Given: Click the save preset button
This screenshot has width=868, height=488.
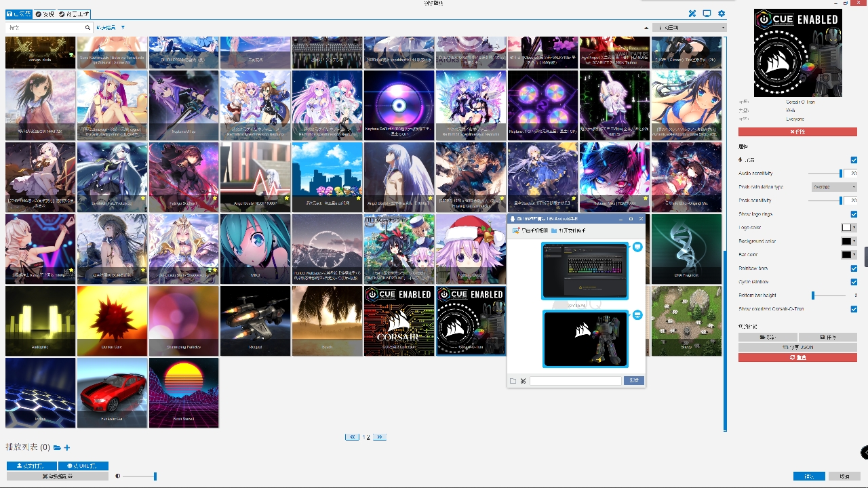Looking at the screenshot, I should click(828, 337).
